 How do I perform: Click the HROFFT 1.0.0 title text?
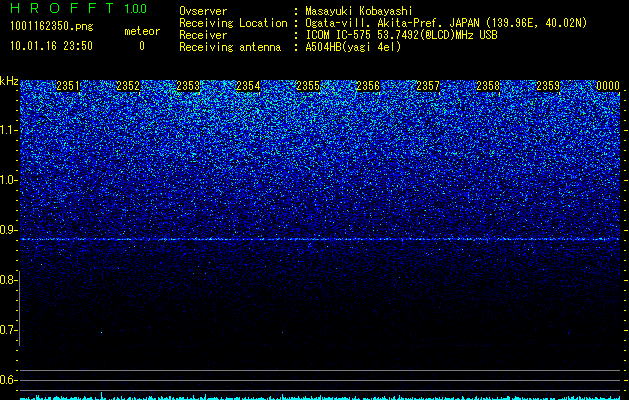[x=79, y=8]
